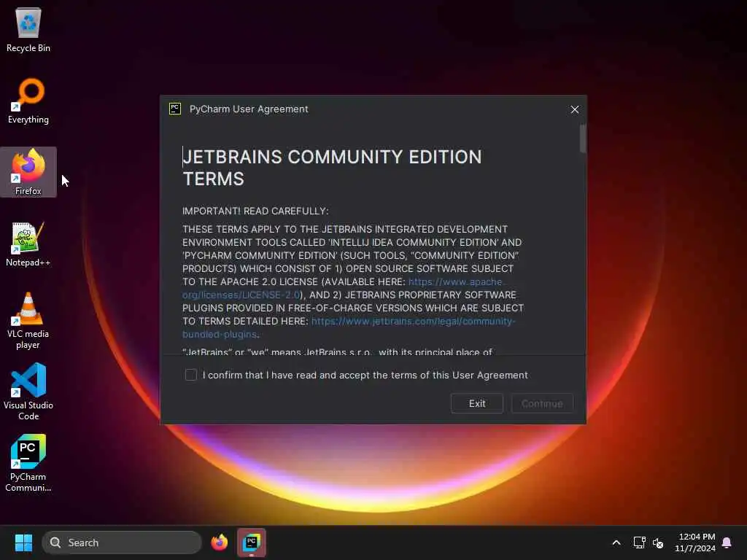Click the muted volume tray icon
The width and height of the screenshot is (747, 560).
[x=658, y=542]
